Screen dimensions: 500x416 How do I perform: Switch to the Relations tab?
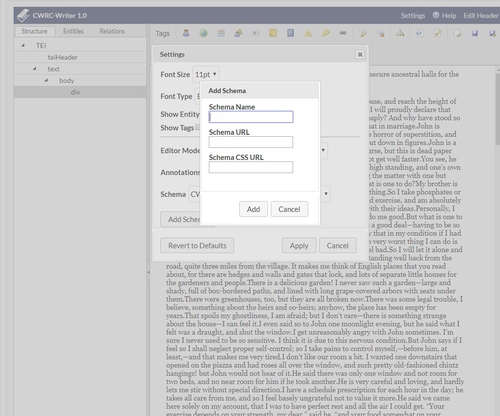112,31
